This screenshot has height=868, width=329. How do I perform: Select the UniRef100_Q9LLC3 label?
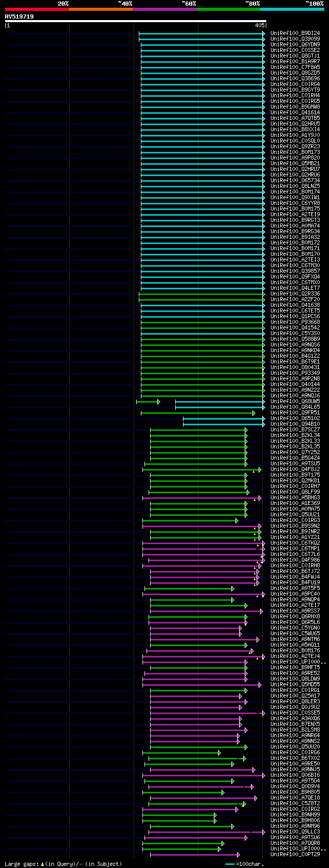pyautogui.click(x=295, y=831)
